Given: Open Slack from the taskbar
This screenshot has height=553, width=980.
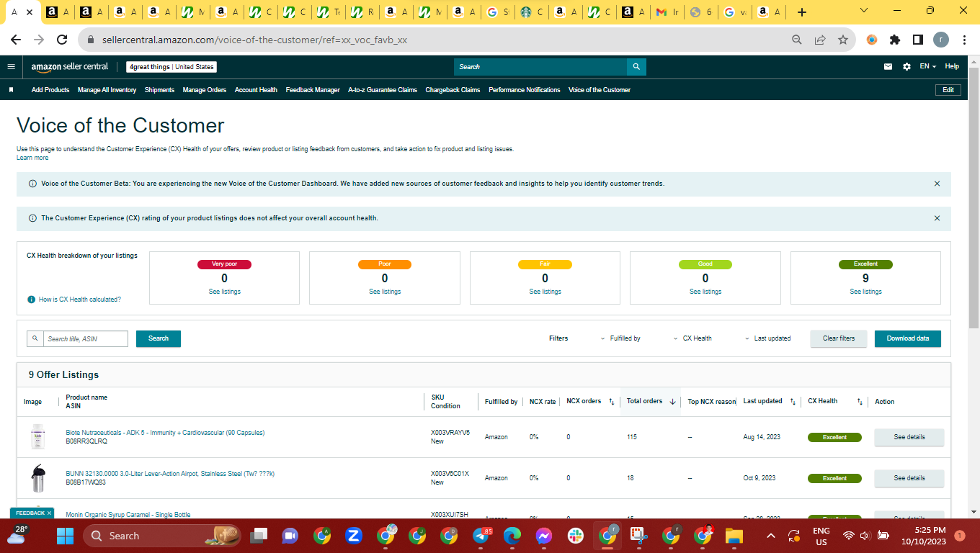Looking at the screenshot, I should pyautogui.click(x=576, y=536).
